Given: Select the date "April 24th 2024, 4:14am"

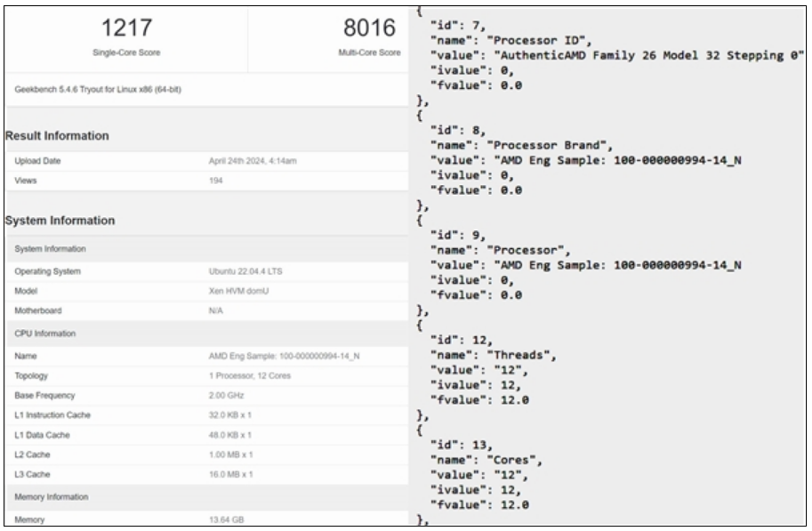Looking at the screenshot, I should coord(253,161).
